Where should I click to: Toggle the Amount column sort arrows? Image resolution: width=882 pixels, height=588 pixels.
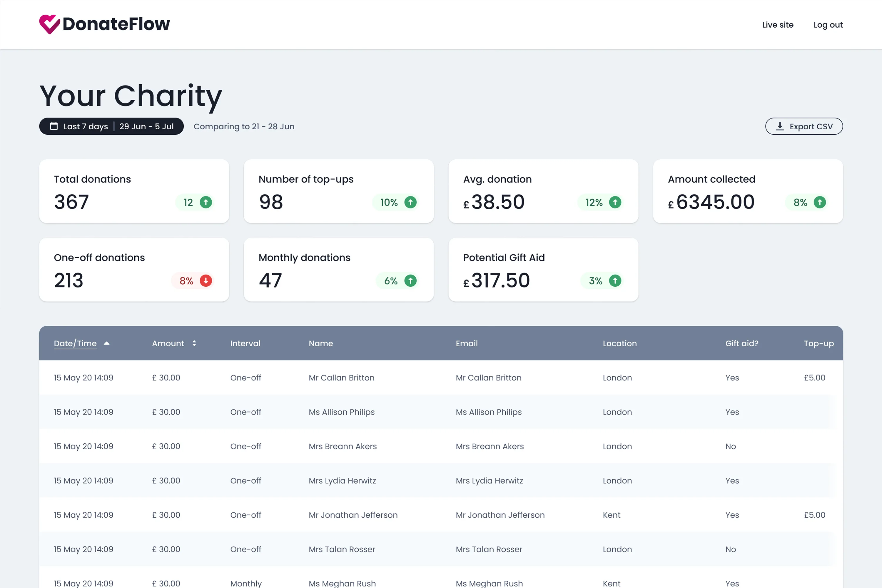click(x=194, y=343)
